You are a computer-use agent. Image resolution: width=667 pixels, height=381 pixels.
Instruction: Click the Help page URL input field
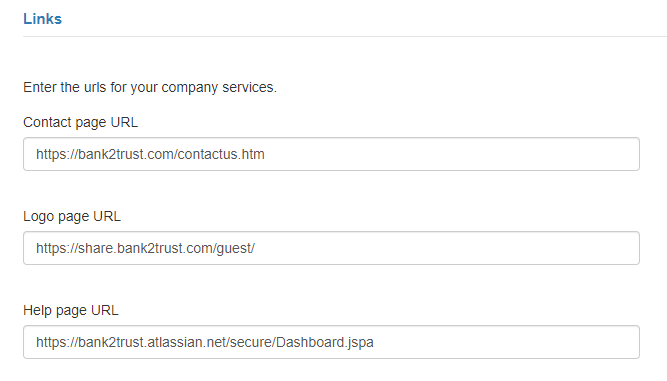point(331,342)
